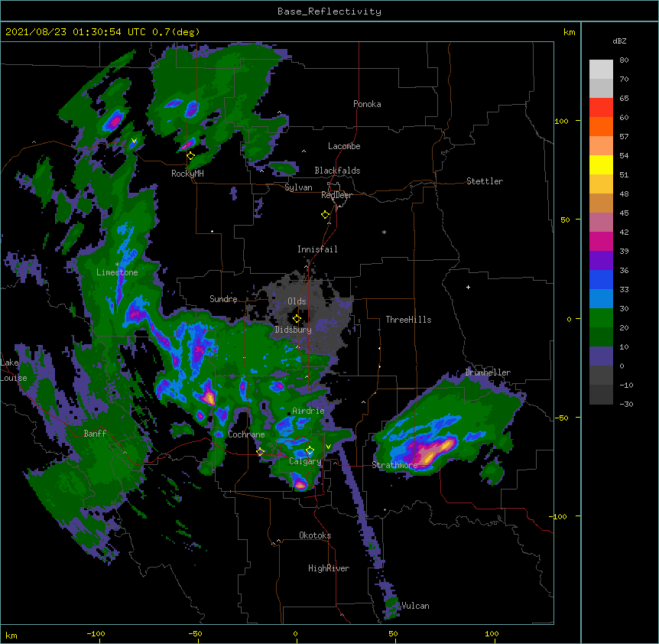Pick the red 60-65 dBZ legend swatch

click(x=601, y=107)
